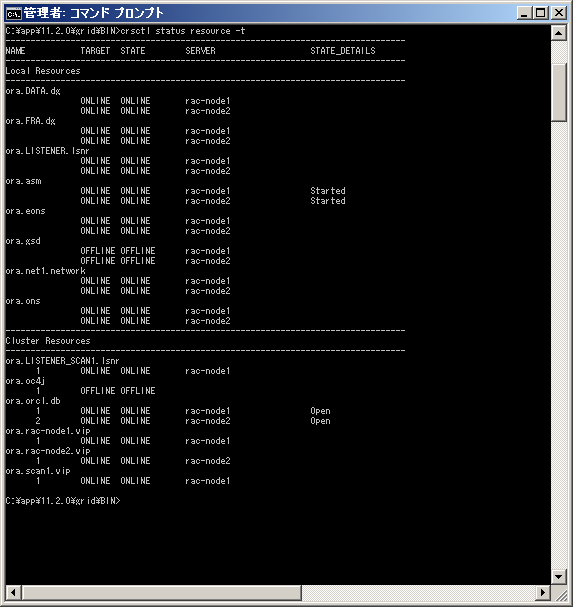Click the 'Cluster Resources' section heading

click(48, 341)
